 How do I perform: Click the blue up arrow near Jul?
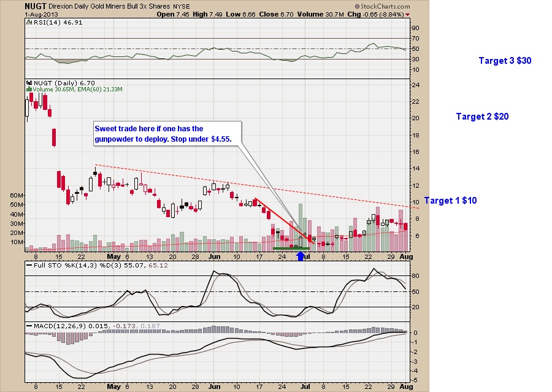tap(301, 256)
